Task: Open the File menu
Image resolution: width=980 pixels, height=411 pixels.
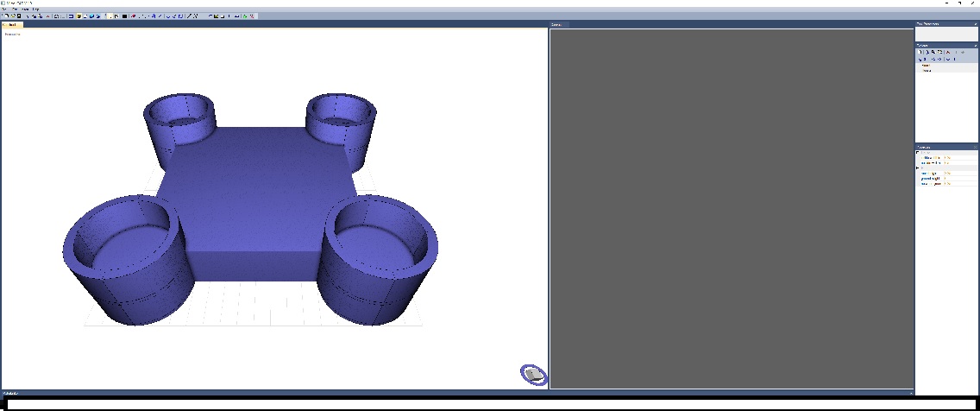Action: pos(5,9)
